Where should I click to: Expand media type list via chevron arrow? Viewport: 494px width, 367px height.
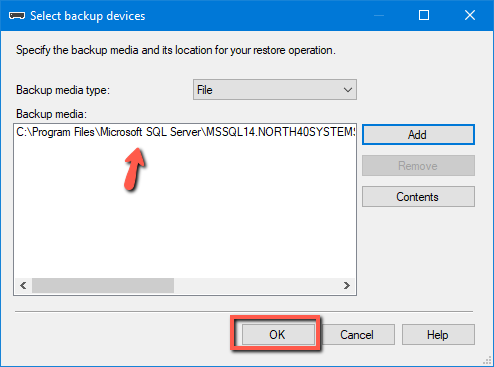pyautogui.click(x=348, y=90)
